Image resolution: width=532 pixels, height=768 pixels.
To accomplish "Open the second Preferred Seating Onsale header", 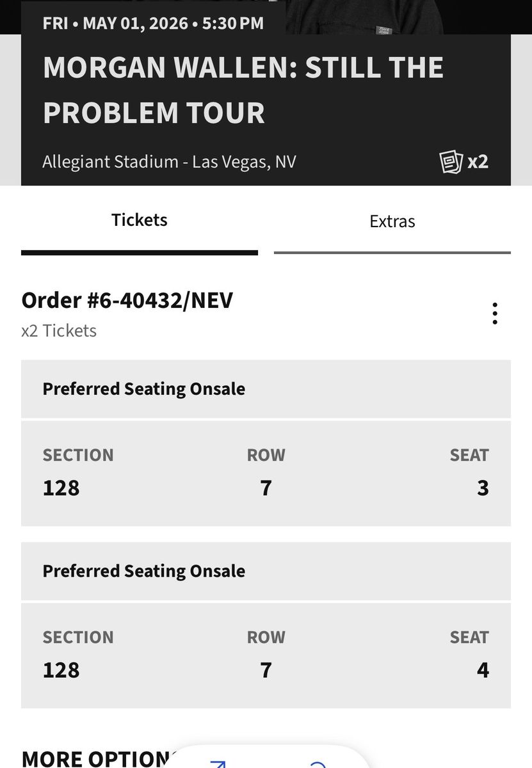I will click(x=144, y=571).
